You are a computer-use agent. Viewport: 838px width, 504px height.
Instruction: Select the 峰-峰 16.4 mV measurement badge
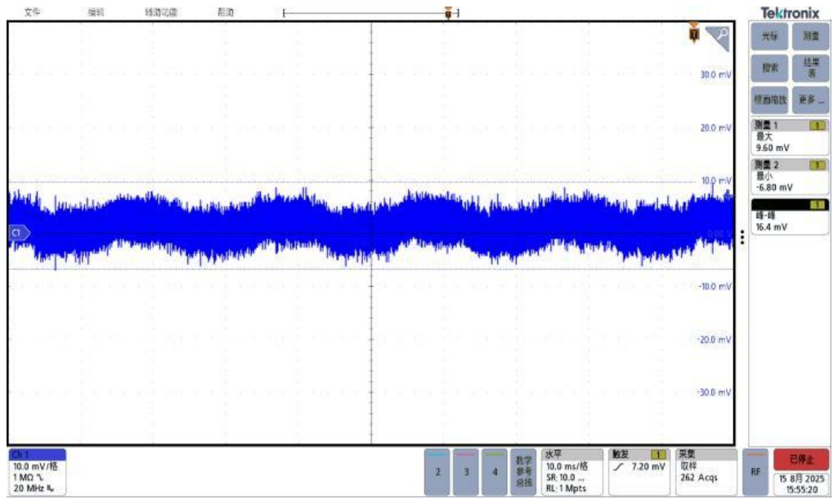(790, 216)
